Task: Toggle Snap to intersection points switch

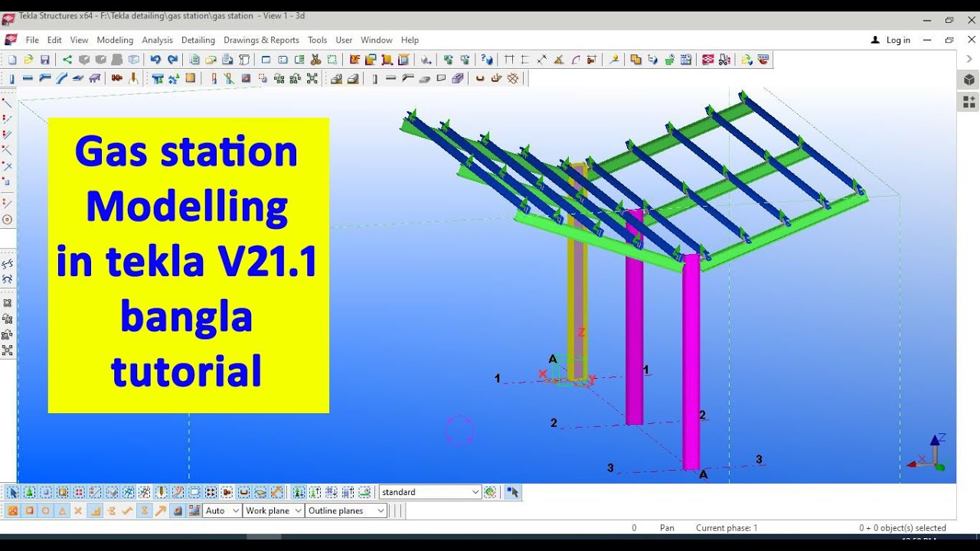Action: (x=78, y=510)
